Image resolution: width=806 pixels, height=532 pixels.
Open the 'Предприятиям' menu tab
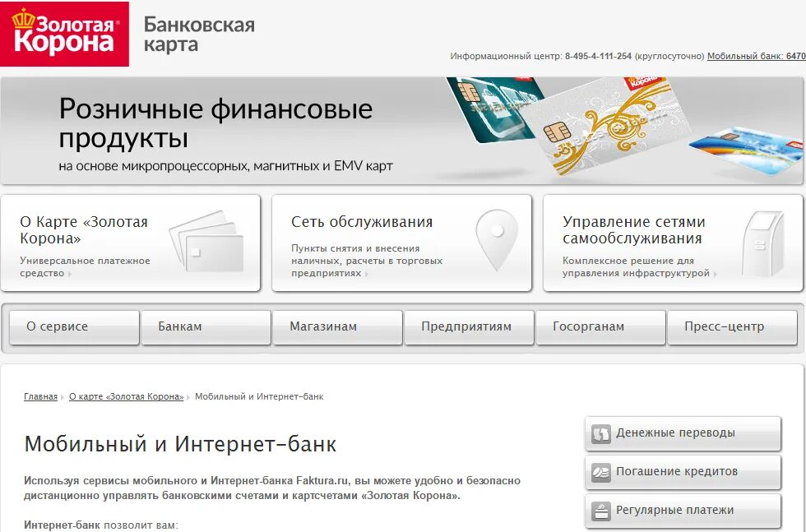click(x=469, y=327)
